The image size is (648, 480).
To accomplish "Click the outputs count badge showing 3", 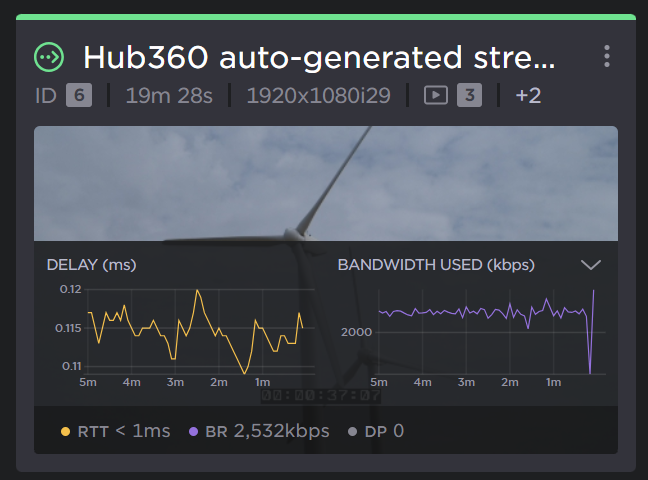I will [x=469, y=96].
